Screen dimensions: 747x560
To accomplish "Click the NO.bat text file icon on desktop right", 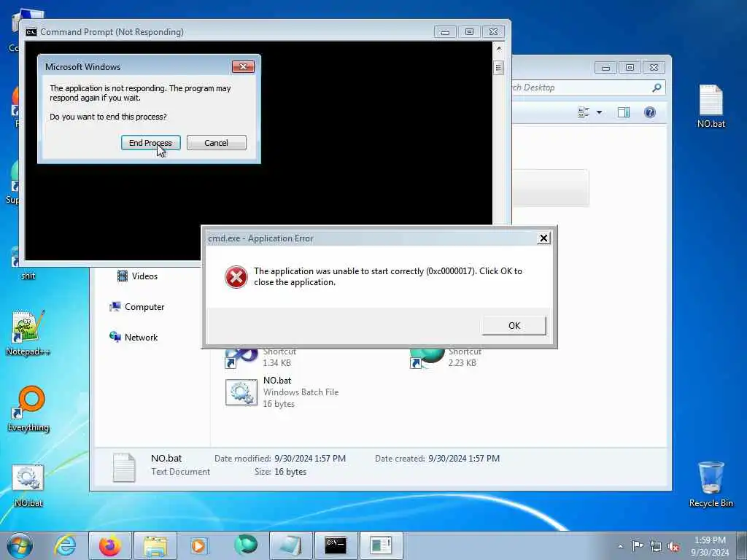I will [711, 106].
